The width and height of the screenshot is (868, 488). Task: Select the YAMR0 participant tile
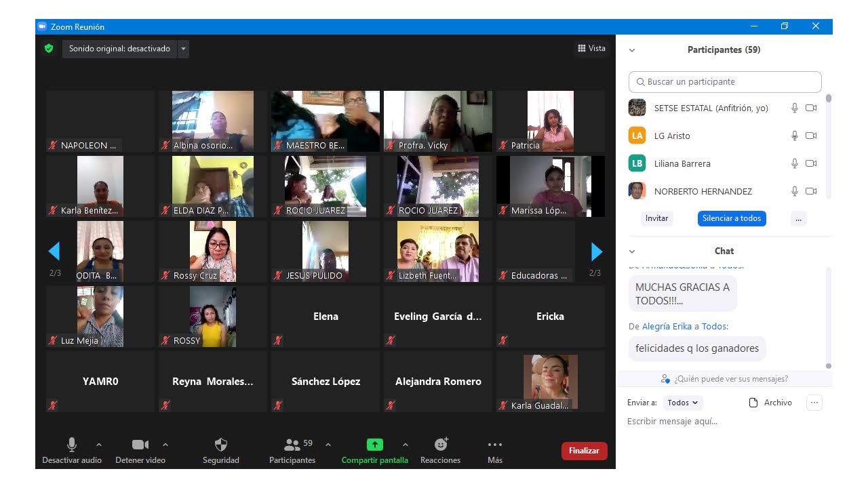point(100,382)
